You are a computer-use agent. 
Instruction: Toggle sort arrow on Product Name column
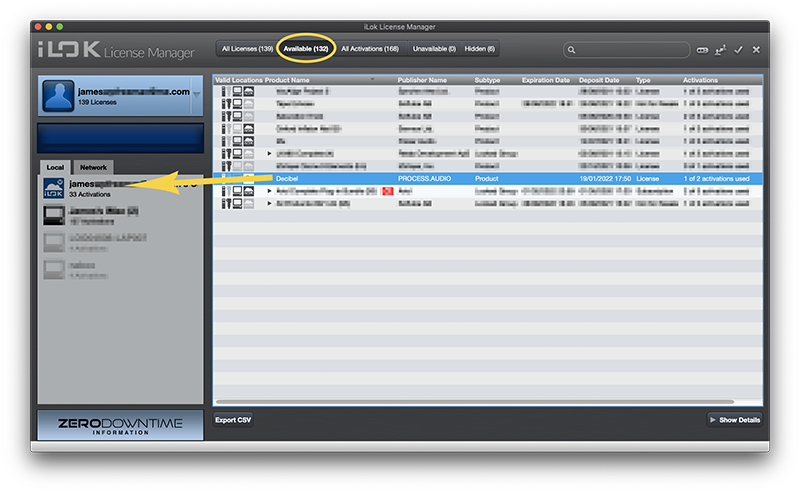pyautogui.click(x=372, y=80)
